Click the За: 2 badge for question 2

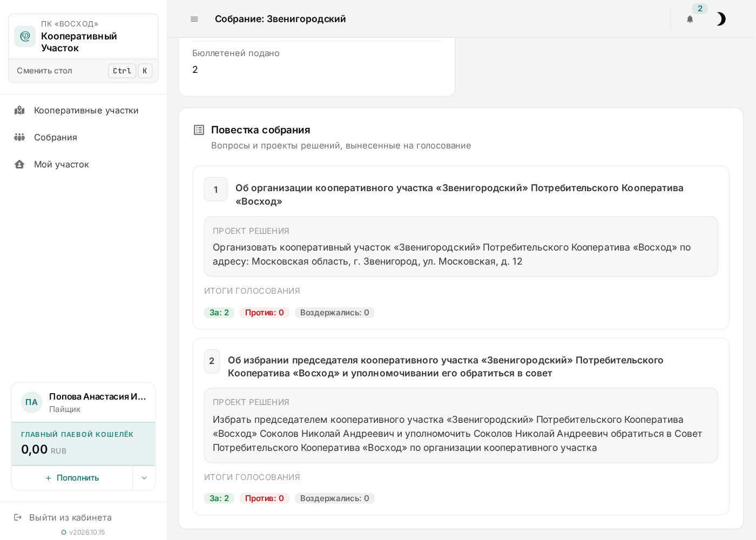(x=219, y=498)
